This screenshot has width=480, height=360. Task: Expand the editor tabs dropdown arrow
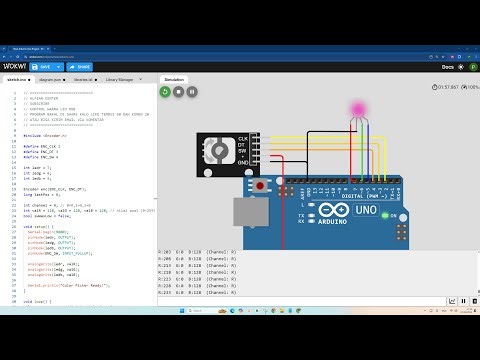click(x=140, y=79)
